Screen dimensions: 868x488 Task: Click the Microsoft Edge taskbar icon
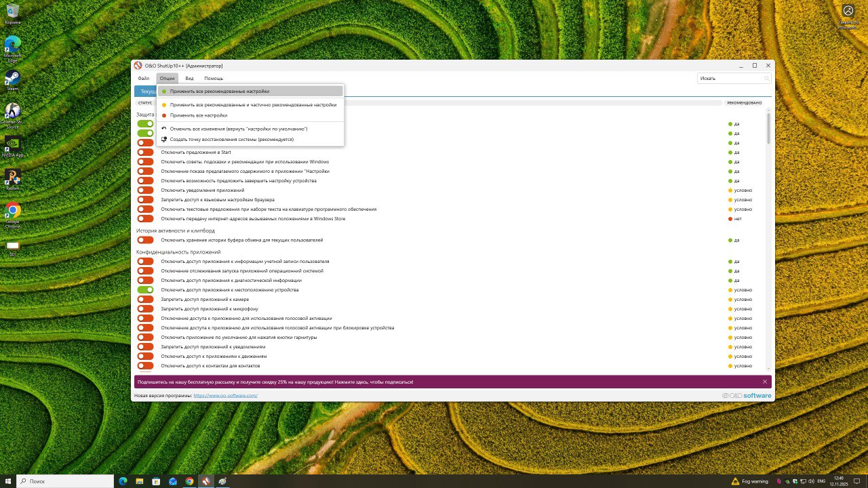pyautogui.click(x=123, y=481)
